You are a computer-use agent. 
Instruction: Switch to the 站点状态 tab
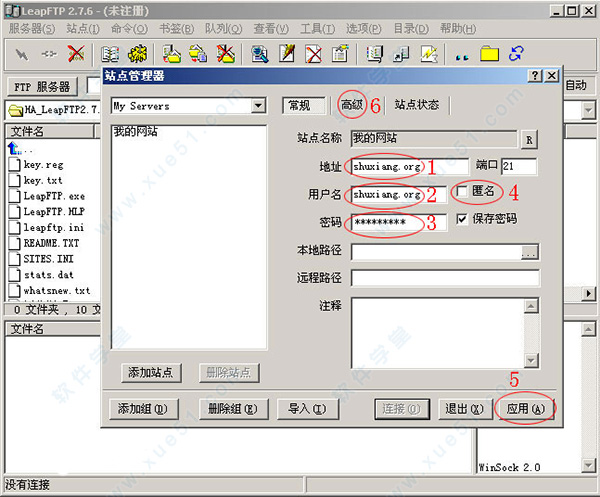[417, 105]
